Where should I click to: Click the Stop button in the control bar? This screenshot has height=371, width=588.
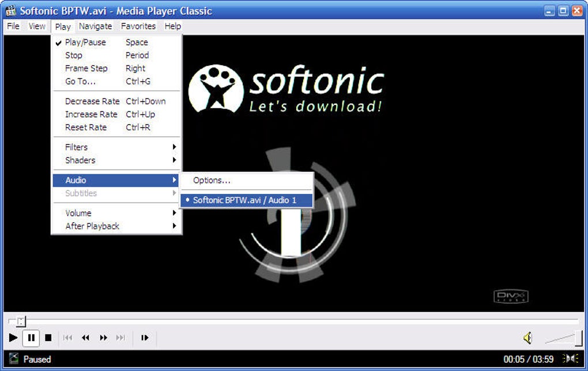(48, 338)
